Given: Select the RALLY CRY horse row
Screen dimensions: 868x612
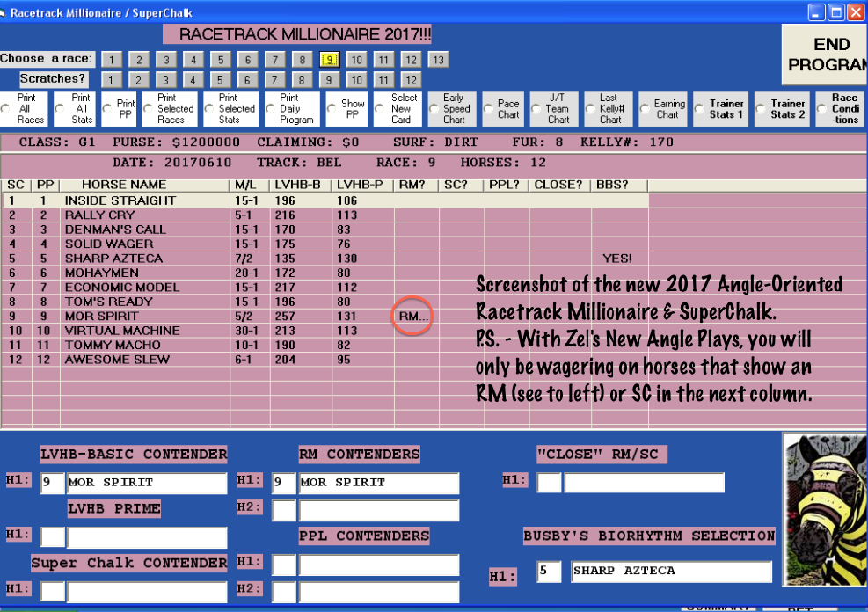Looking at the screenshot, I should point(325,215).
